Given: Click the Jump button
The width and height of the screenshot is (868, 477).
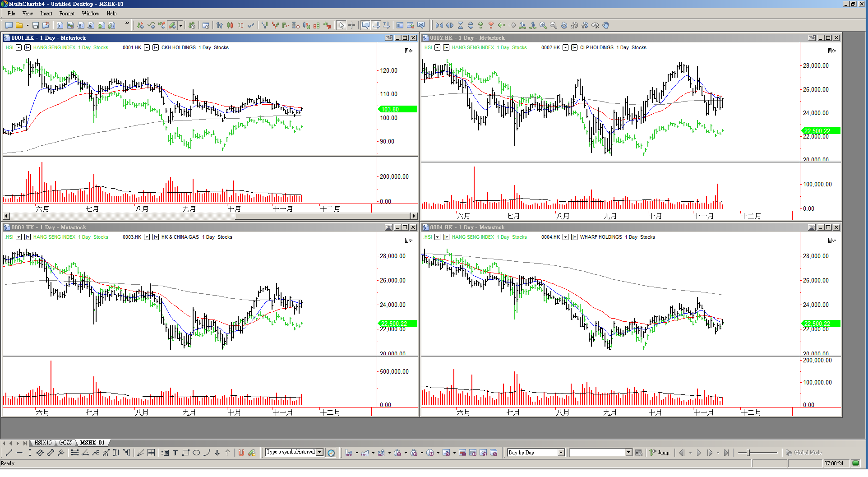Looking at the screenshot, I should (x=660, y=453).
